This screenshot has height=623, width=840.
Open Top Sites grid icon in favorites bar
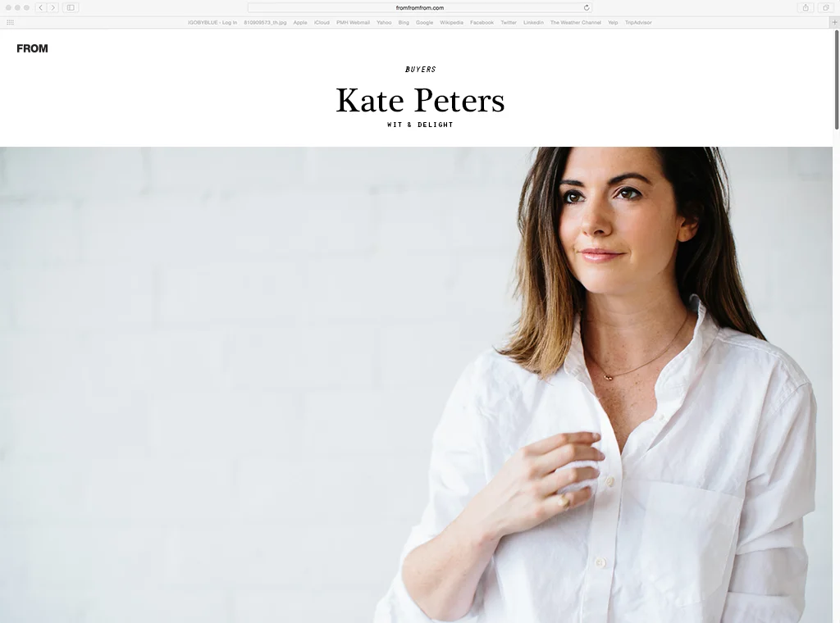pyautogui.click(x=10, y=22)
